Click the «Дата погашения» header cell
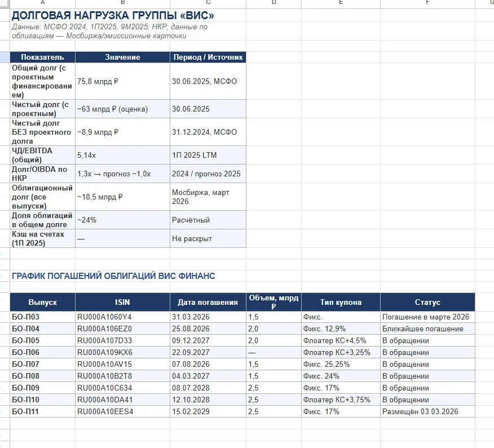 pyautogui.click(x=208, y=302)
